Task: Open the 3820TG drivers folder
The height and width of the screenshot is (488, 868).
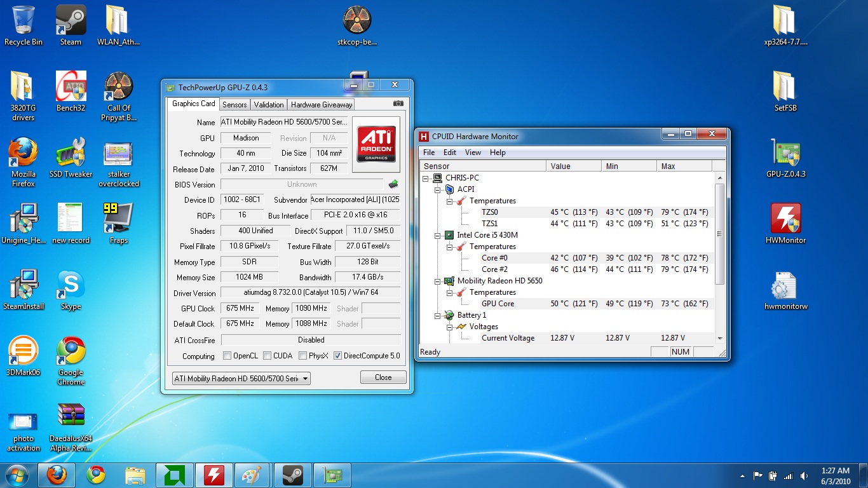Action: click(23, 96)
